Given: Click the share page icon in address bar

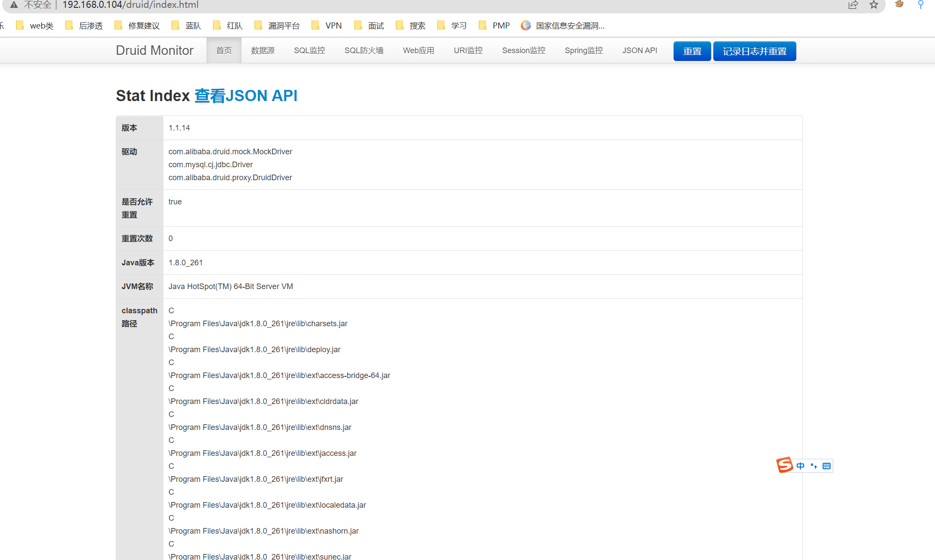Looking at the screenshot, I should click(x=853, y=5).
